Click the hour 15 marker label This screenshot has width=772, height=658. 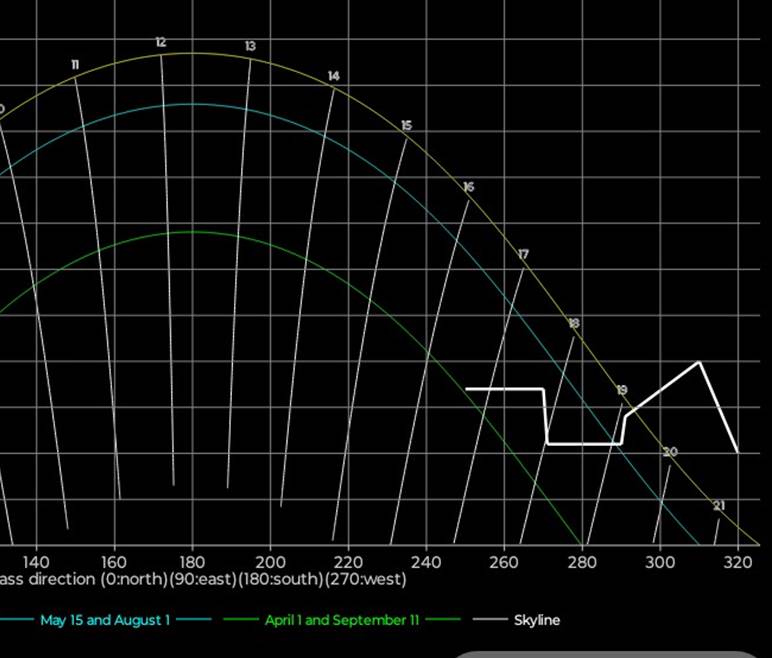406,126
